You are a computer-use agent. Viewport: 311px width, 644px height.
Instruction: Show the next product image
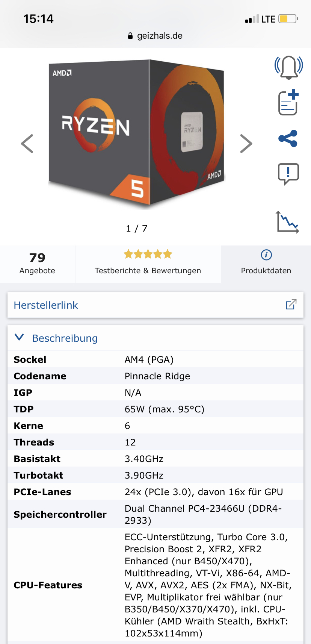pos(246,144)
